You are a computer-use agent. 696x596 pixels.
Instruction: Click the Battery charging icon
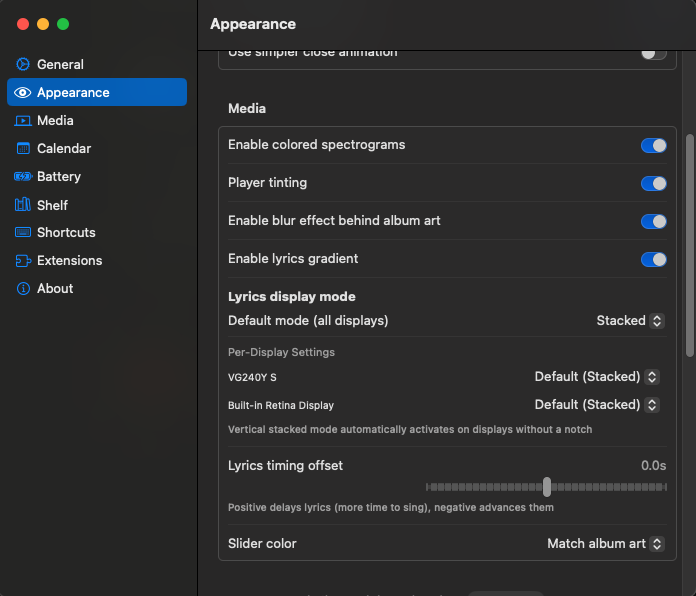[x=23, y=177]
